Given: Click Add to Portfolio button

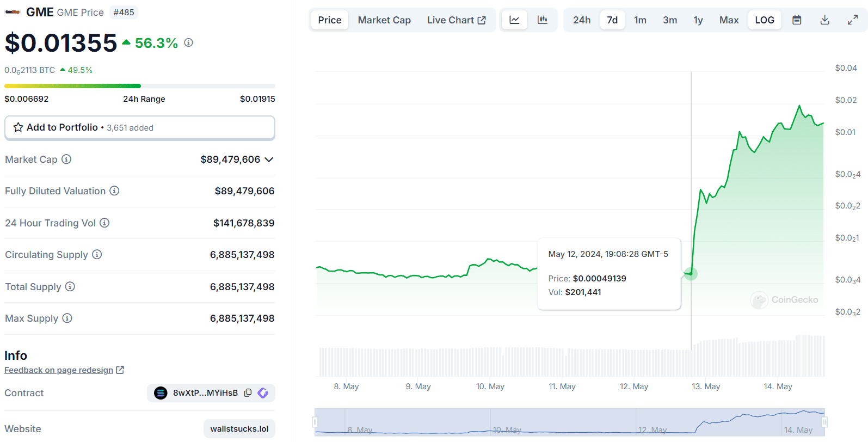Looking at the screenshot, I should (140, 127).
